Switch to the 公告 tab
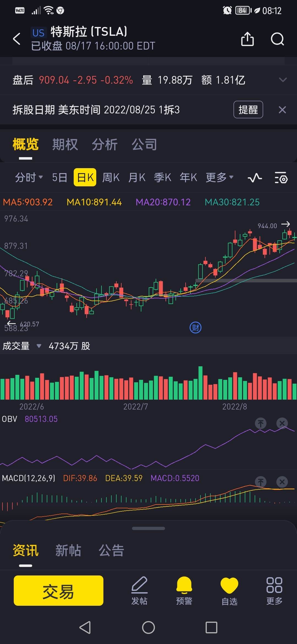Image resolution: width=297 pixels, height=644 pixels. click(x=111, y=550)
